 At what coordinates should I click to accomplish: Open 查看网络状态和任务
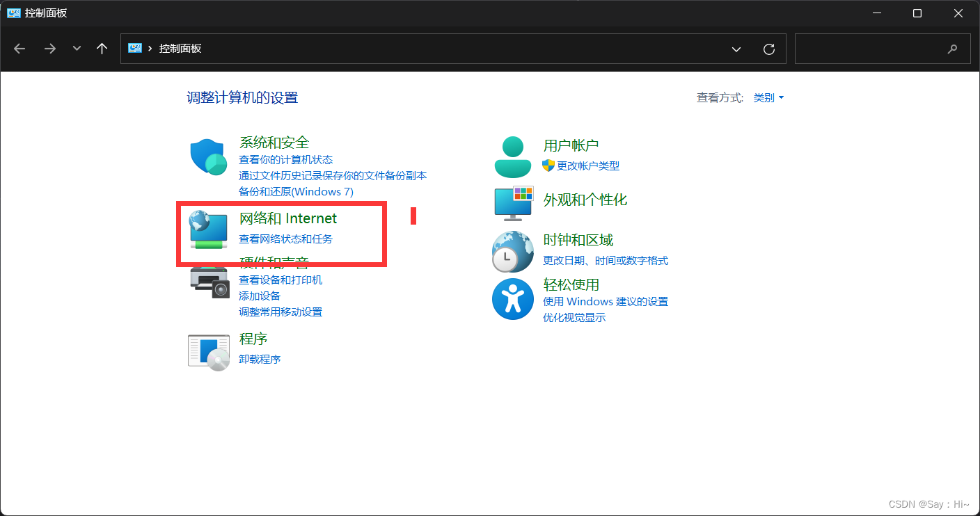point(285,239)
